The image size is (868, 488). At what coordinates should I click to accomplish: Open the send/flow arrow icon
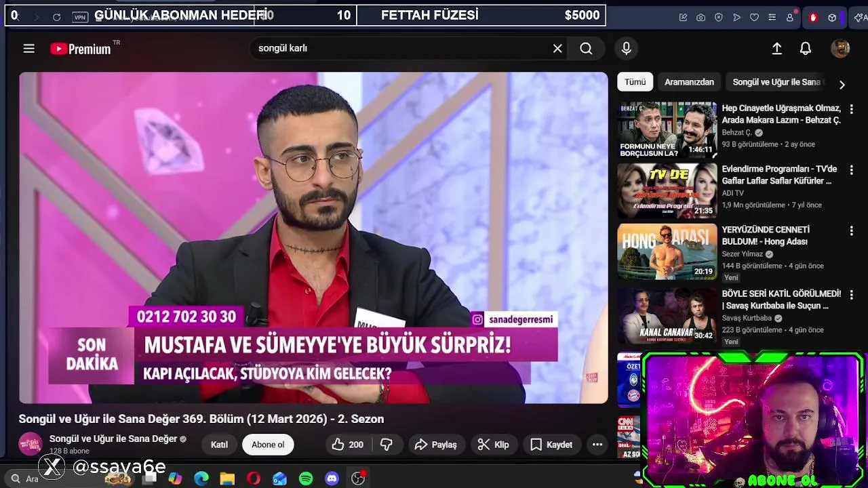click(736, 18)
